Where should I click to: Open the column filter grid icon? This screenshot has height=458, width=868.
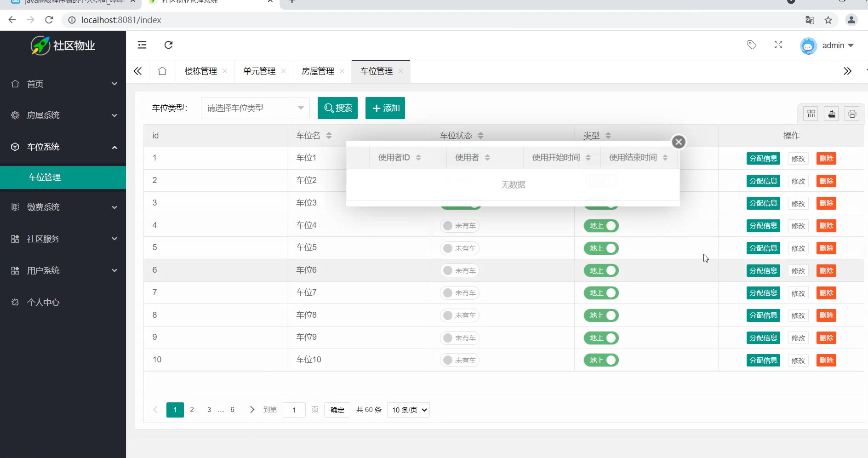pos(811,114)
